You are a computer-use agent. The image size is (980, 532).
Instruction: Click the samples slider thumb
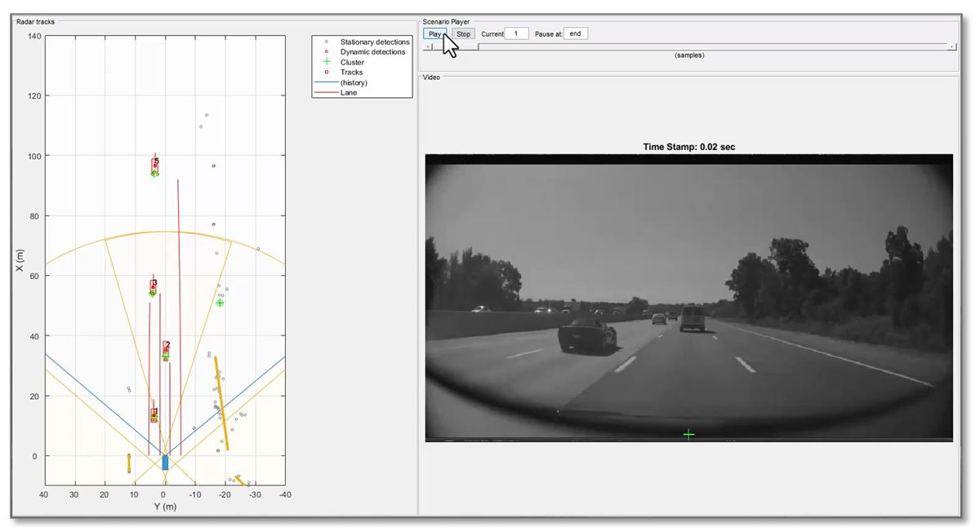(x=455, y=47)
